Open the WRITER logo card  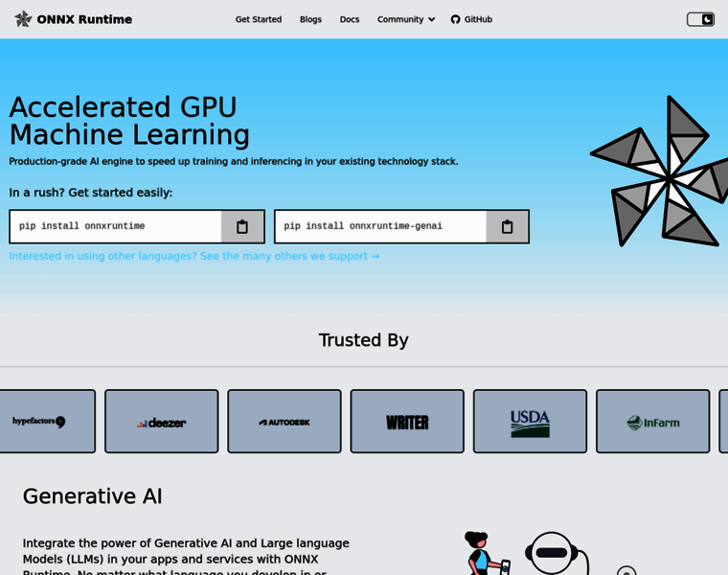tap(407, 422)
